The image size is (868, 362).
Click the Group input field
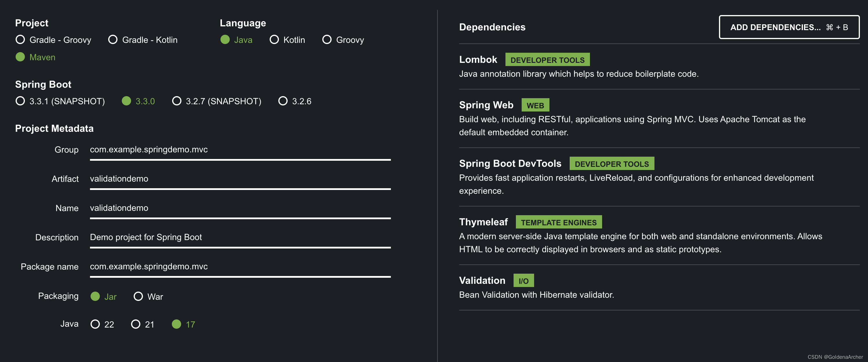click(x=240, y=150)
